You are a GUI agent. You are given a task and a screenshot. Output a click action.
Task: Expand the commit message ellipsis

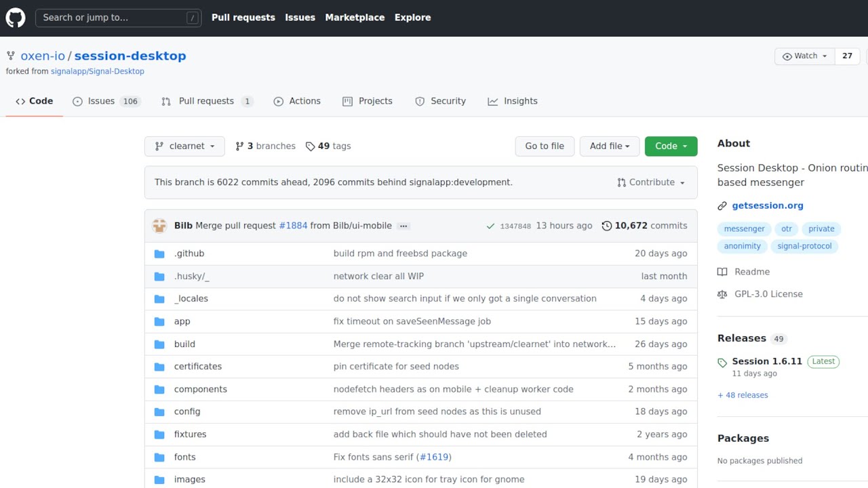(403, 226)
